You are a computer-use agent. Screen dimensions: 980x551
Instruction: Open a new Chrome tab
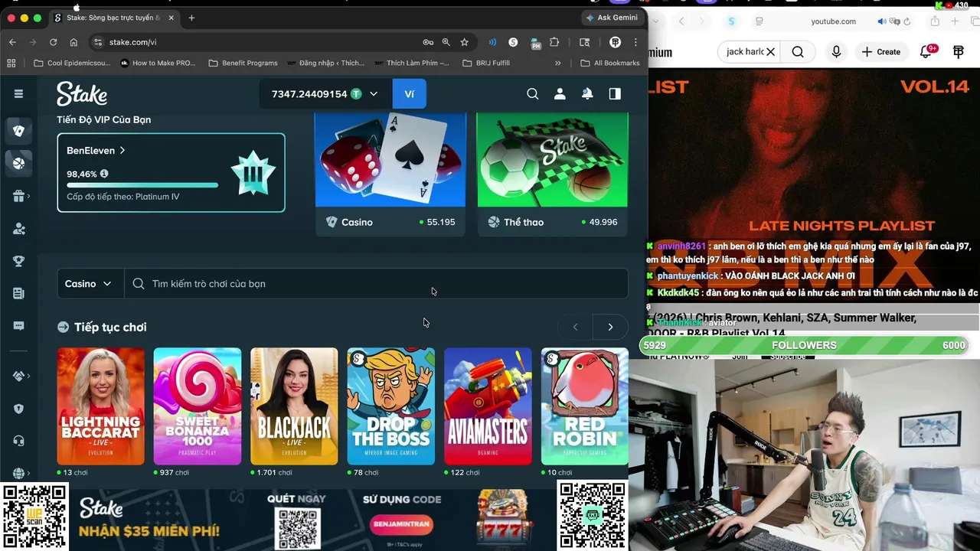(x=191, y=18)
